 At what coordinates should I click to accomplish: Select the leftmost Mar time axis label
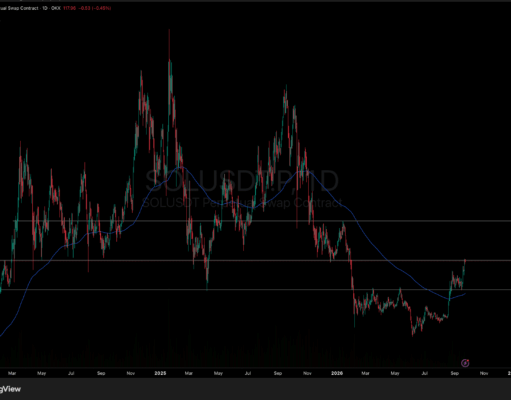(12, 373)
